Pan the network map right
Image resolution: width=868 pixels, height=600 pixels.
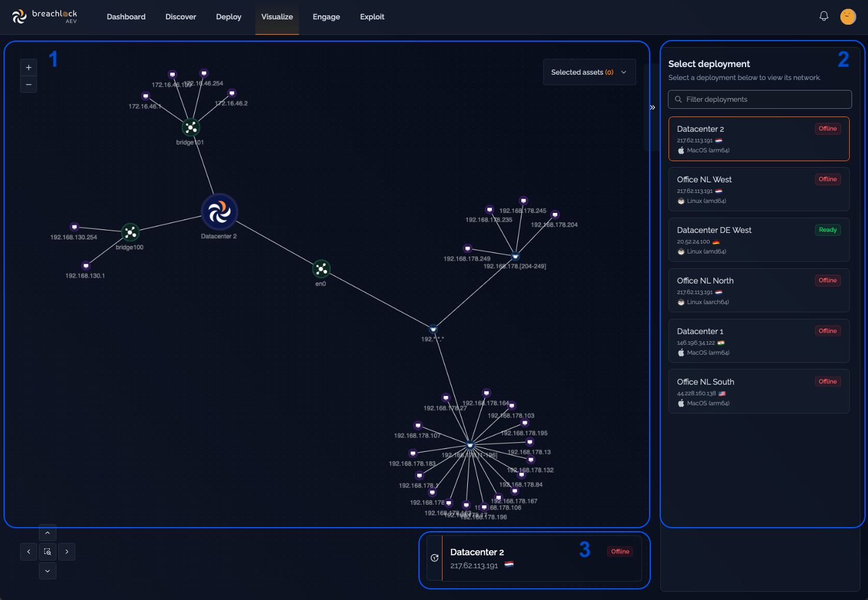tap(66, 552)
